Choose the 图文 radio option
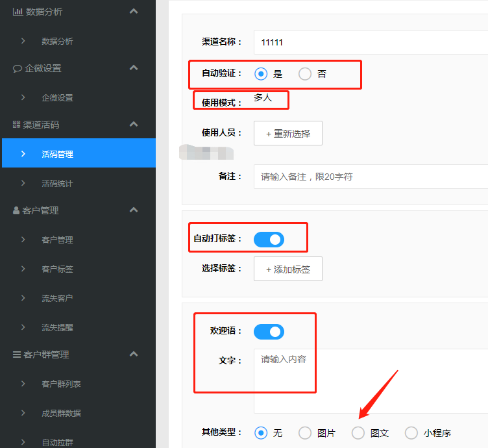 pyautogui.click(x=358, y=433)
